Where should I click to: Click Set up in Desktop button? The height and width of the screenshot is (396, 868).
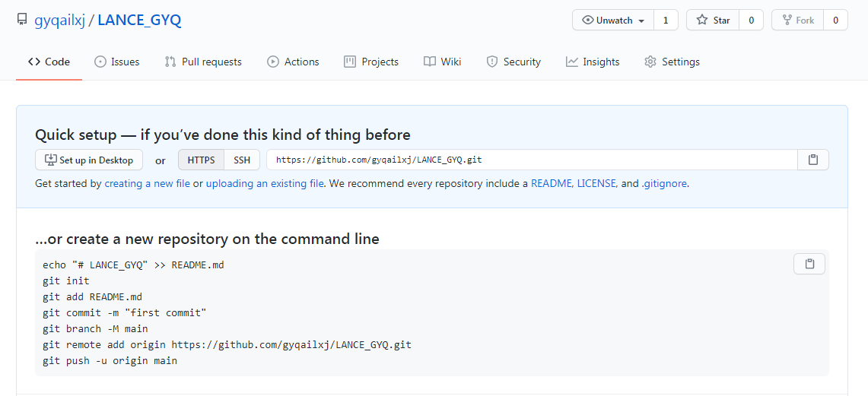(x=88, y=160)
